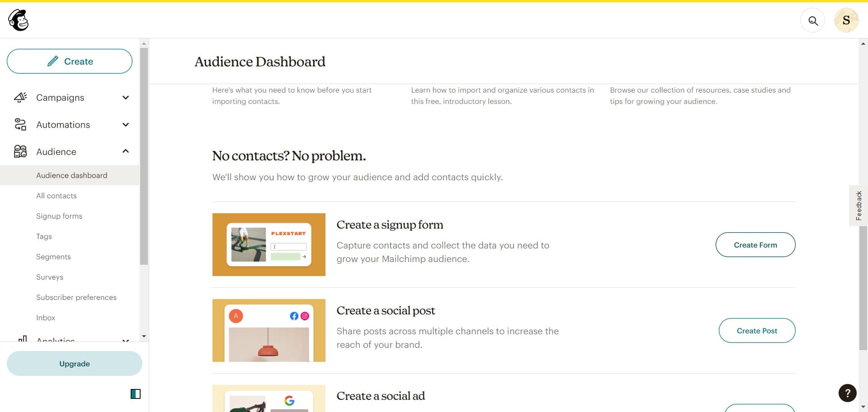868x412 pixels.
Task: Select the Automations workflow icon
Action: 19,124
